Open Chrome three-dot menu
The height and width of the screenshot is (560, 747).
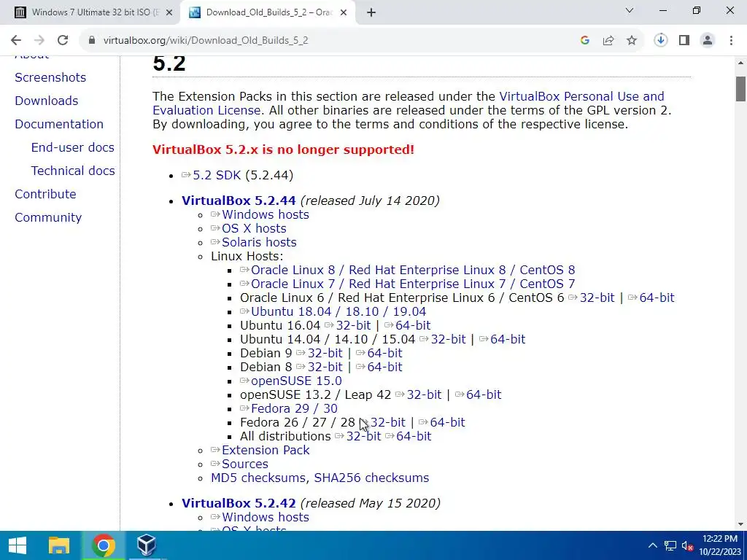[731, 41]
